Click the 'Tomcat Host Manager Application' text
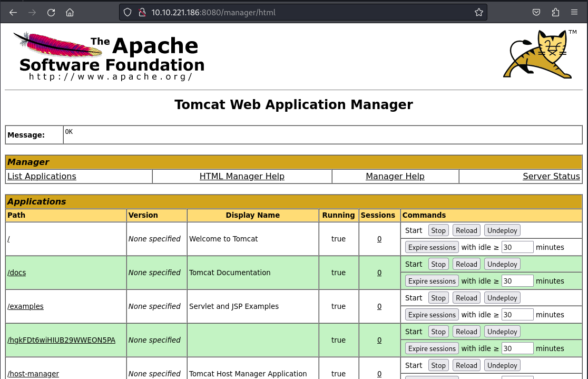This screenshot has width=588, height=379. (x=248, y=374)
